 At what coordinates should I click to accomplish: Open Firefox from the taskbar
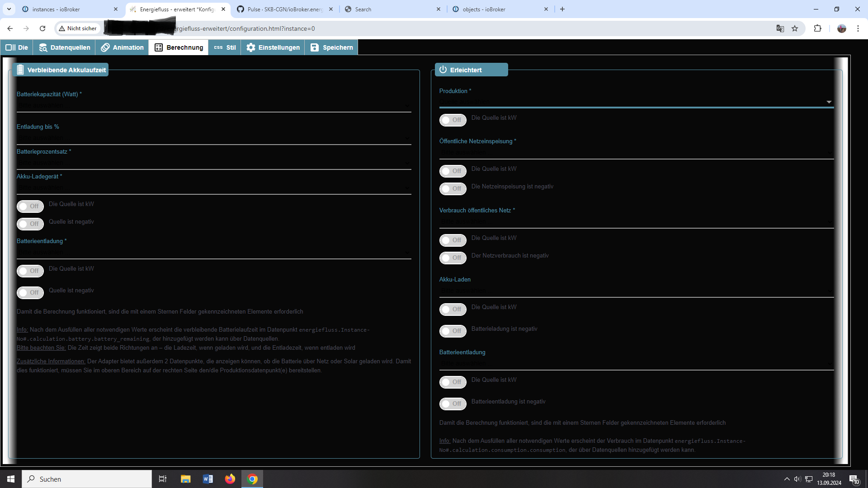point(230,479)
